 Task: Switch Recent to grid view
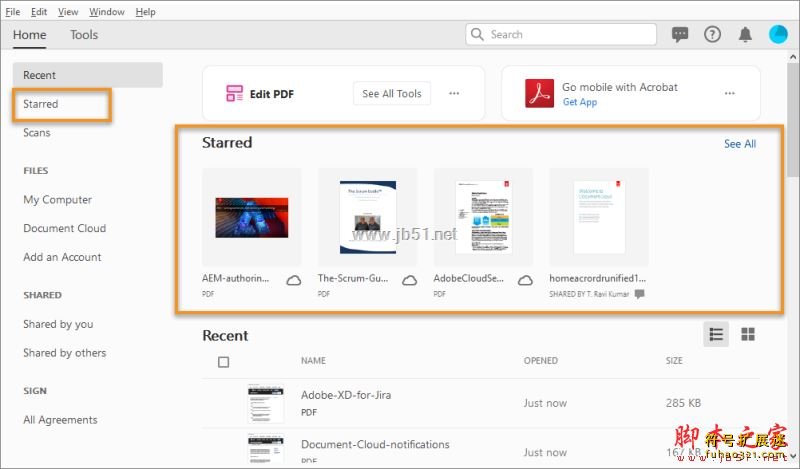pos(748,334)
